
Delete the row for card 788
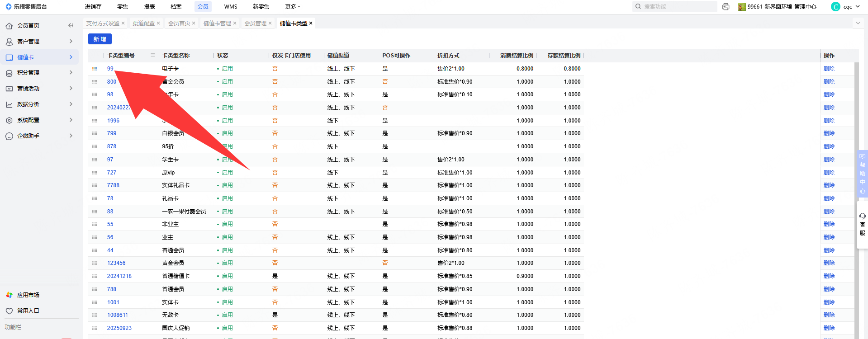[829, 289]
